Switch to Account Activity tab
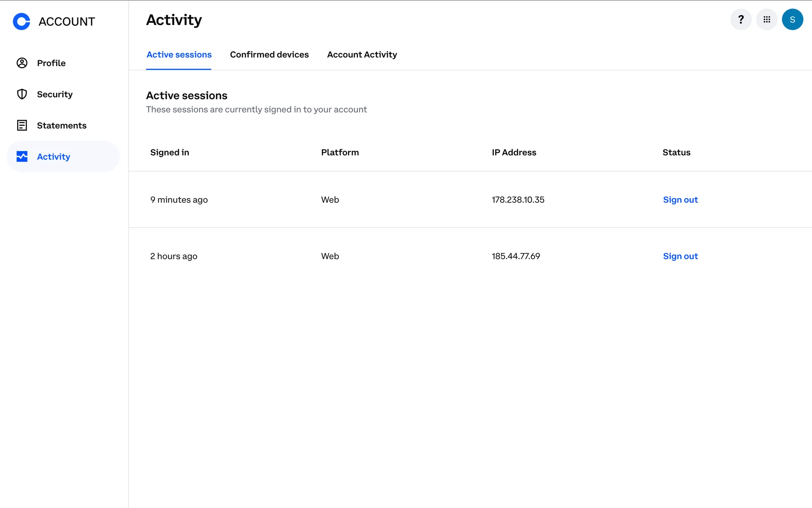Image resolution: width=812 pixels, height=508 pixels. coord(362,55)
